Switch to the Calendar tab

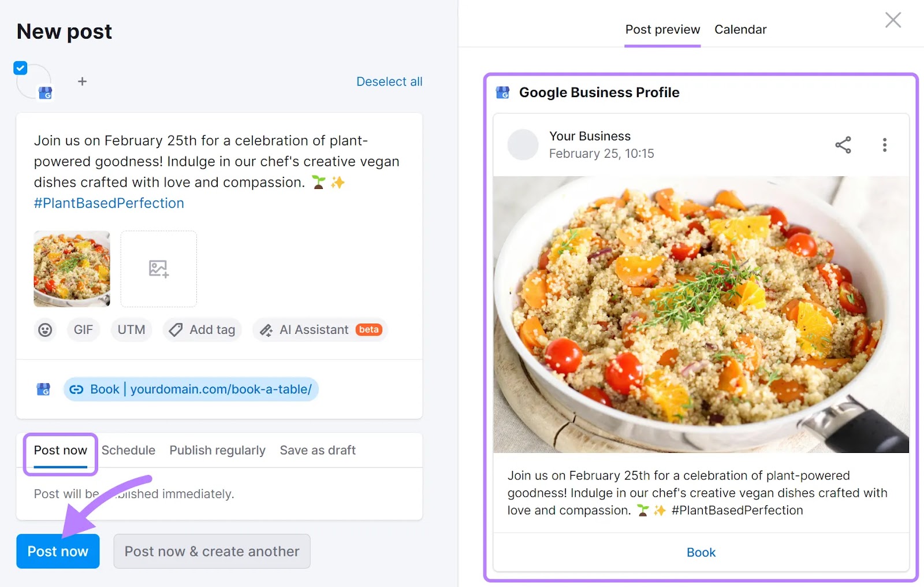pos(740,29)
